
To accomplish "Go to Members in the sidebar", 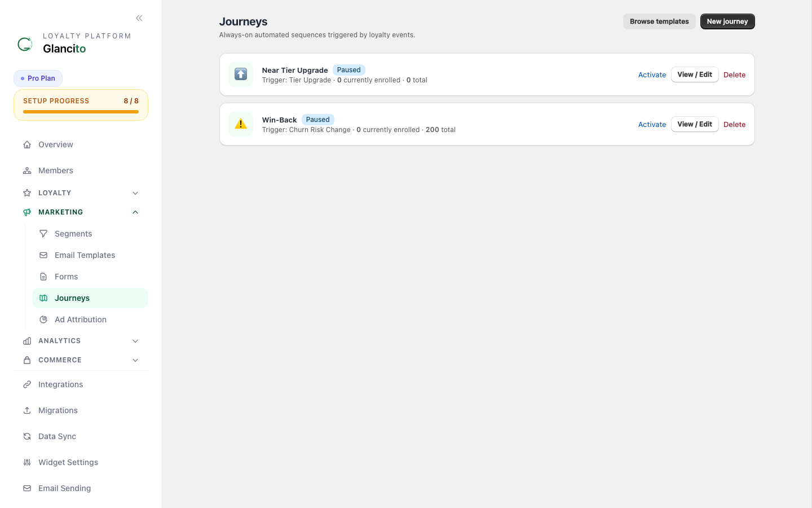I will click(x=81, y=170).
